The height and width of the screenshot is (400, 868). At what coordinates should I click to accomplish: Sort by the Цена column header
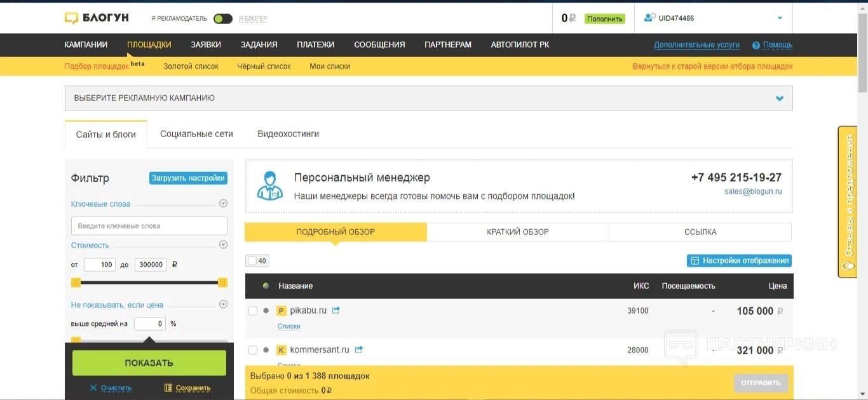(778, 286)
